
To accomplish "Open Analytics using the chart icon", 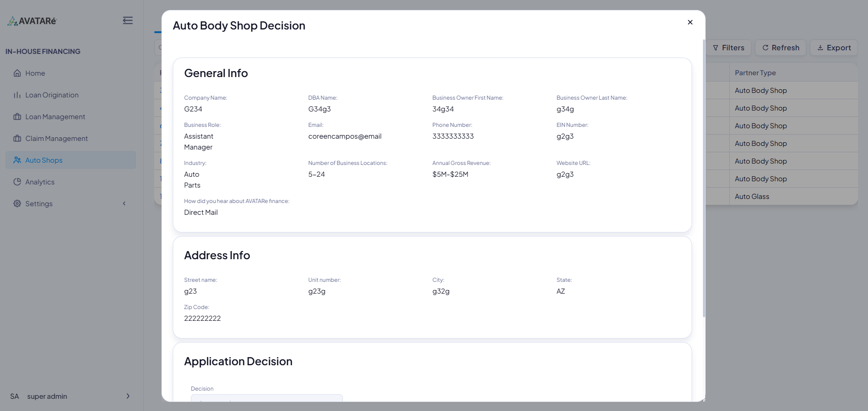I will coord(17,182).
